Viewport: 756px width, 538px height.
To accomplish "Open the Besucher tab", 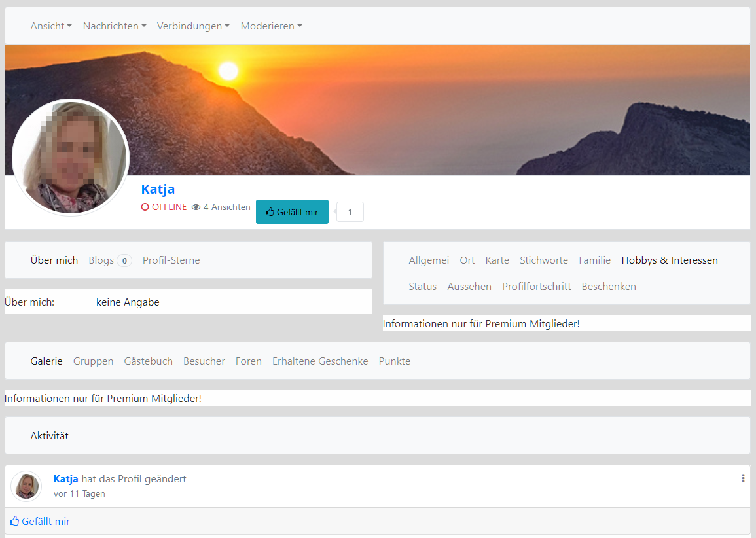I will pyautogui.click(x=204, y=361).
